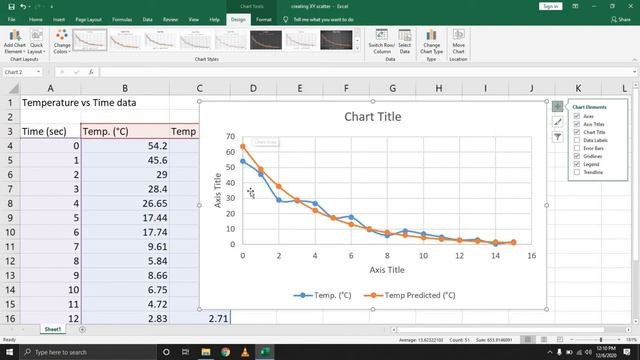The width and height of the screenshot is (640, 360).
Task: Click the horizontal Axis Title label
Action: tap(387, 270)
